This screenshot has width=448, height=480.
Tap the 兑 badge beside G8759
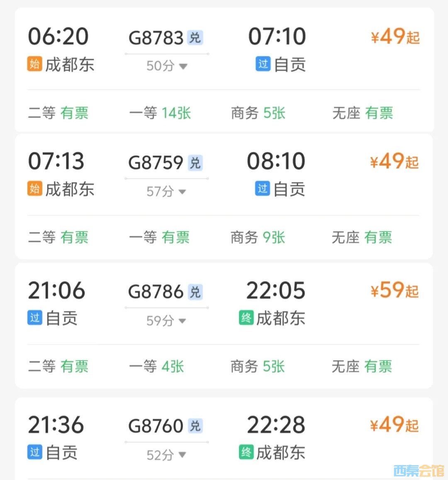195,163
